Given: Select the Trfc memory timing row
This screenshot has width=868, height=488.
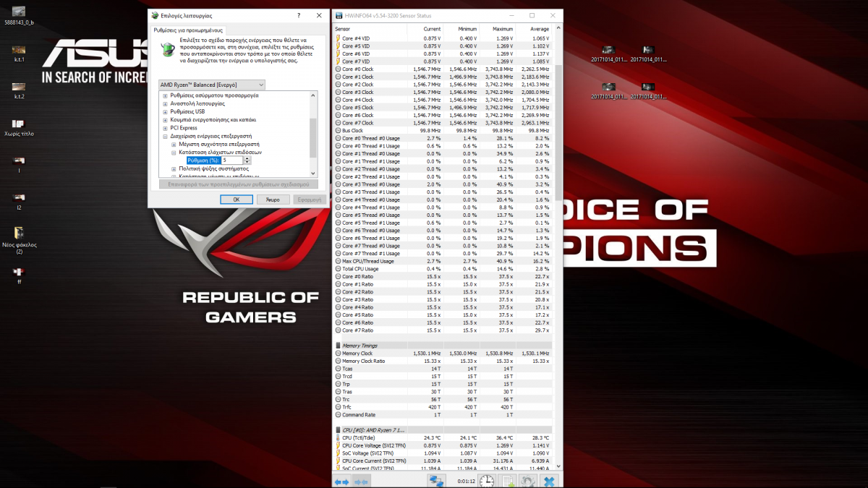Looking at the screenshot, I should pyautogui.click(x=443, y=407).
